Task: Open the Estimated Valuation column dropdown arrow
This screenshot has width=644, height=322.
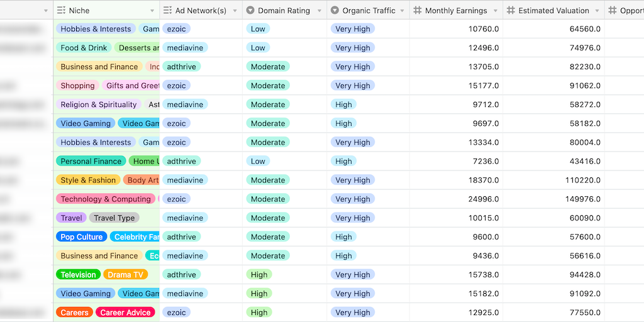Action: [597, 11]
